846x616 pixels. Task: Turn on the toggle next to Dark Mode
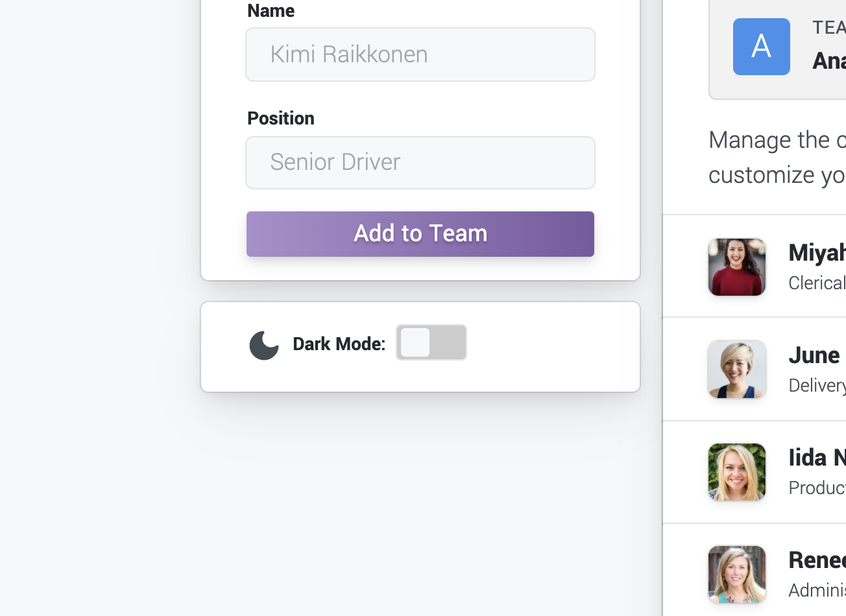point(431,342)
